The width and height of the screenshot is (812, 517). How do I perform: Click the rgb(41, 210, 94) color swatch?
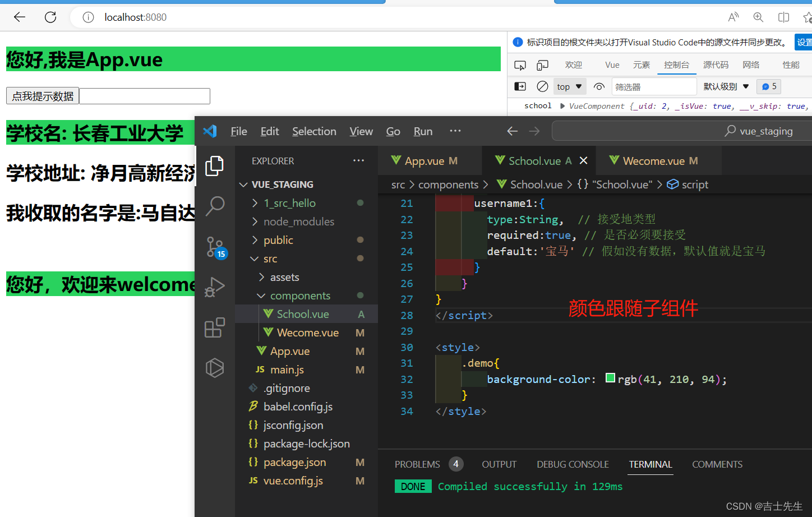pyautogui.click(x=611, y=378)
